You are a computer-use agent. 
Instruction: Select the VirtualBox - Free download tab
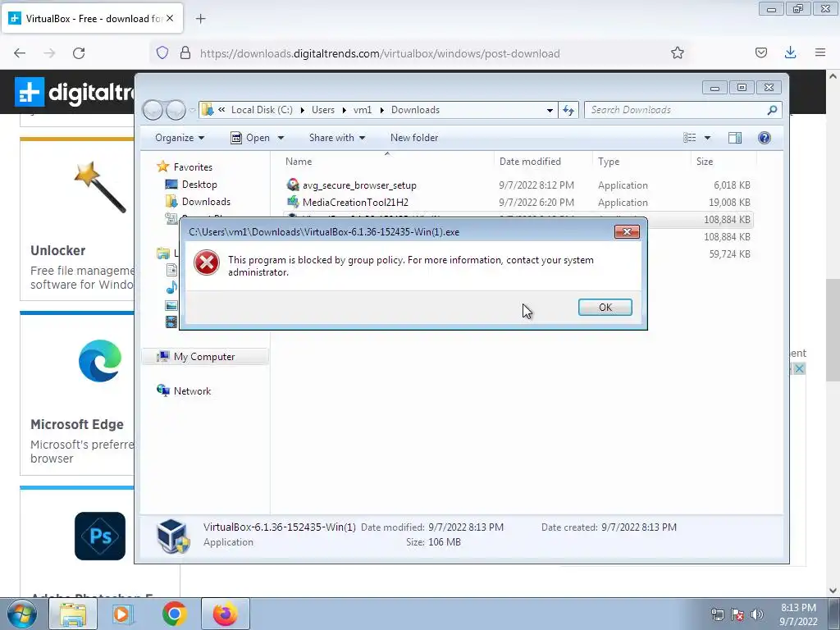92,18
